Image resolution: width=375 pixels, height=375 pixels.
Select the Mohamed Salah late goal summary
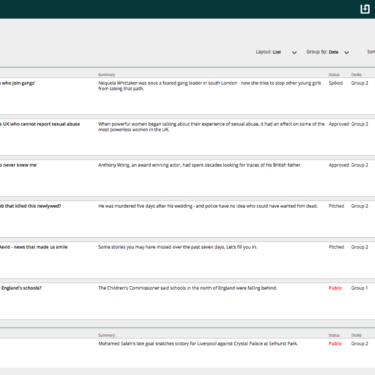[198, 343]
